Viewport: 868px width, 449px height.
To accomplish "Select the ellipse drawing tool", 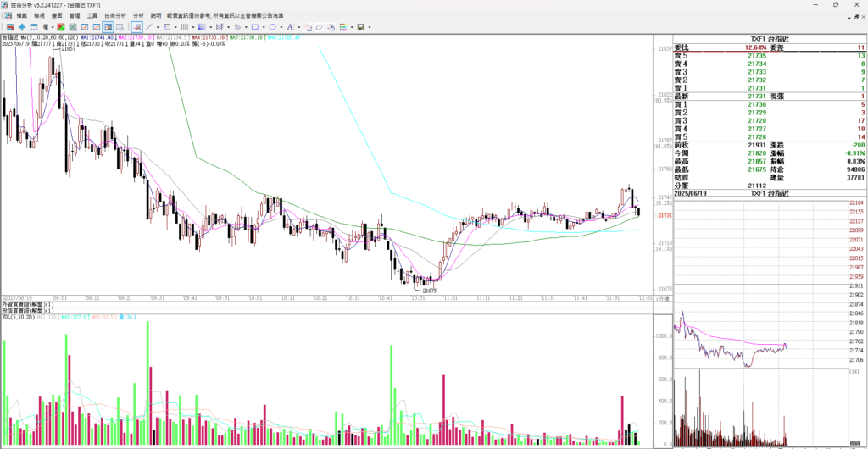I will 272,26.
